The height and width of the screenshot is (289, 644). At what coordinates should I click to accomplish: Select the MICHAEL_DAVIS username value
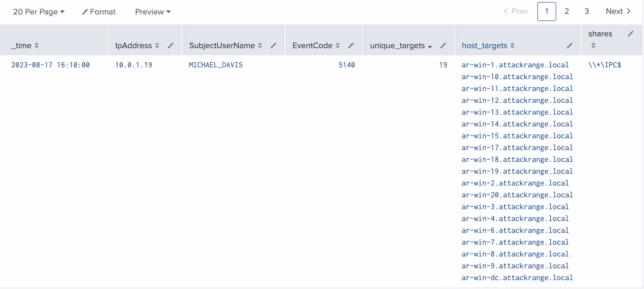tap(216, 65)
